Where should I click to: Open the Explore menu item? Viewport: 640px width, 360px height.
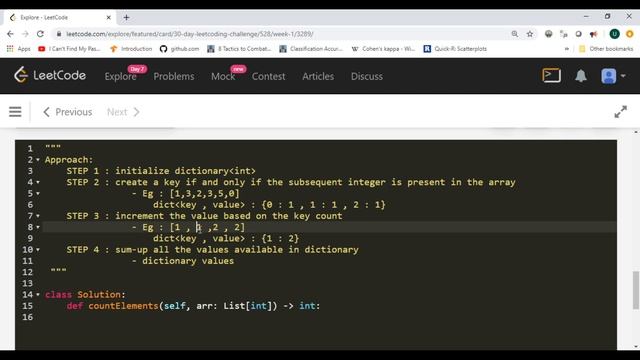point(120,76)
